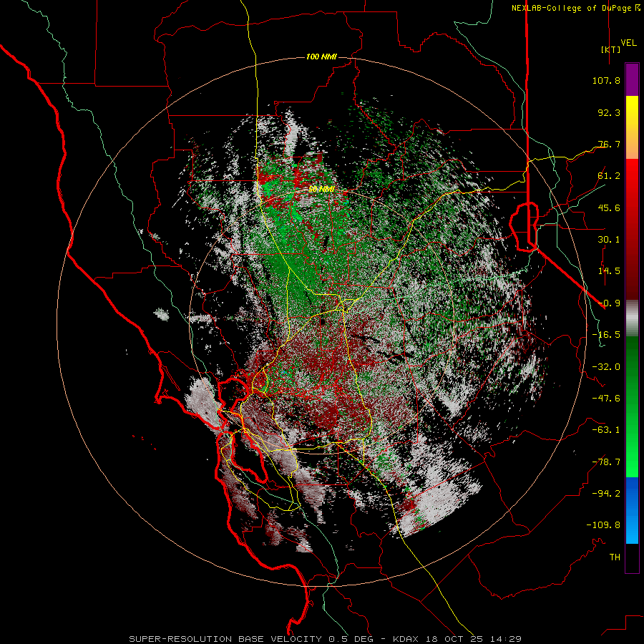Click the -78.7 velocity scale value
The image size is (644, 644).
pyautogui.click(x=606, y=462)
